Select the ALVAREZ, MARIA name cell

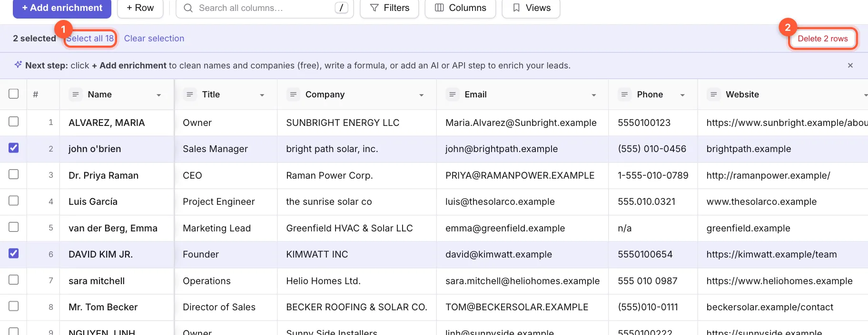[117, 123]
